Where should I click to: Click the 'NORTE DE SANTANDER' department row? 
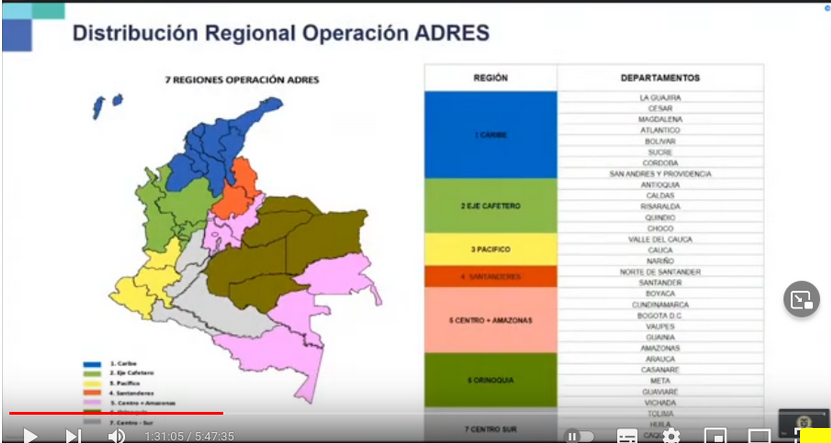[660, 272]
